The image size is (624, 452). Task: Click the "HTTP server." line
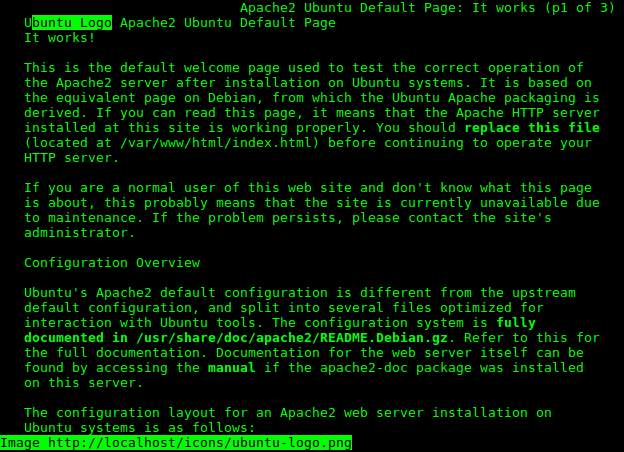(x=72, y=158)
